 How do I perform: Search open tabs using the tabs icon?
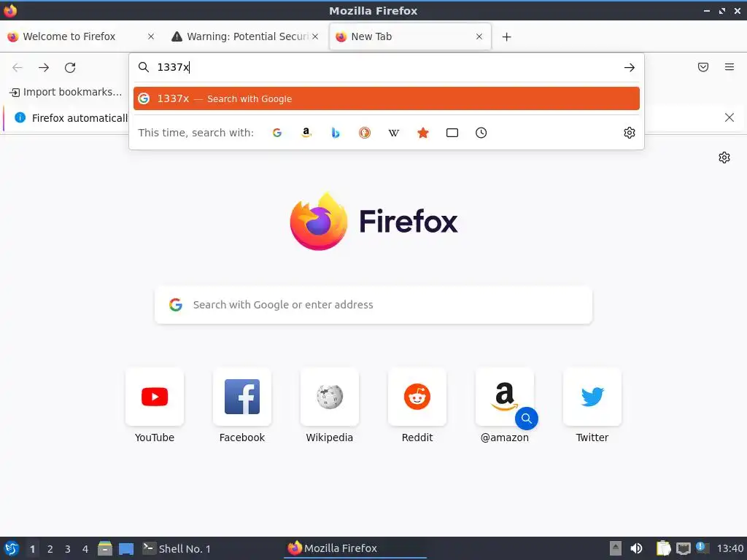[452, 133]
